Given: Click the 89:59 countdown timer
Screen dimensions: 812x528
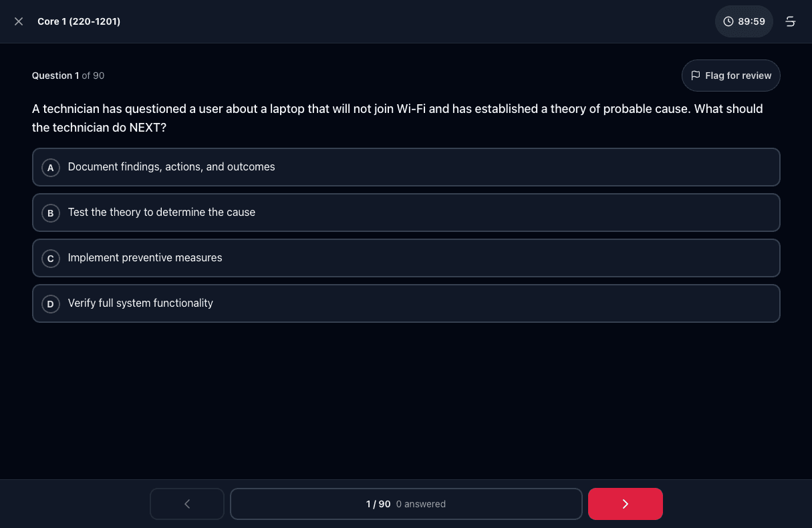Looking at the screenshot, I should tap(744, 21).
